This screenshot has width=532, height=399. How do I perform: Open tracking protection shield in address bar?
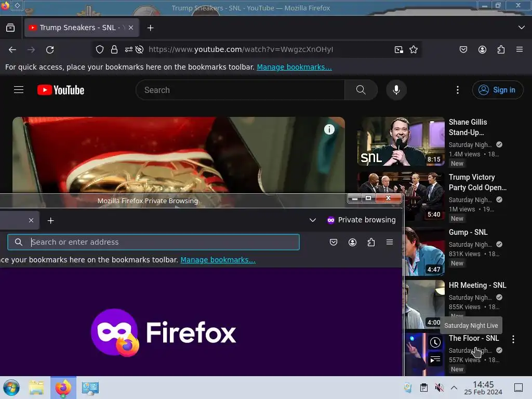tap(99, 49)
